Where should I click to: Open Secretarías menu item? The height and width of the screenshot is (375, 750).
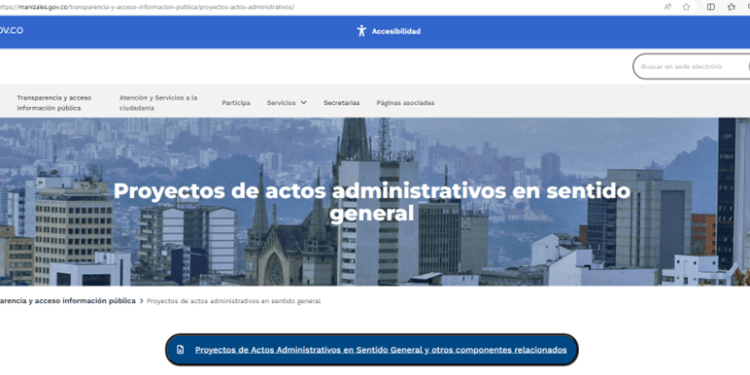click(342, 103)
